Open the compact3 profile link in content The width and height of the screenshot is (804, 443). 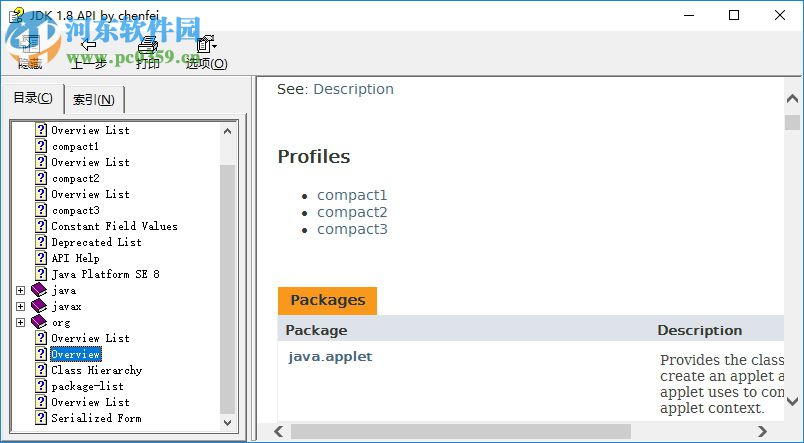tap(352, 229)
